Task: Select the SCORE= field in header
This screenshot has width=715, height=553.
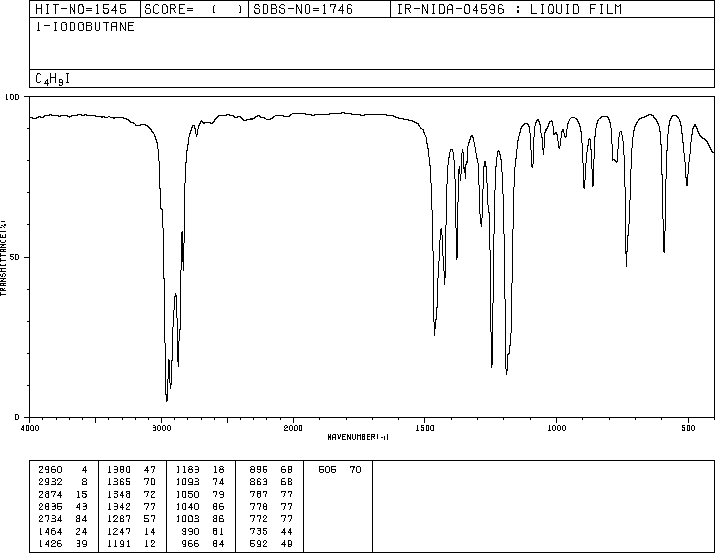Action: coord(193,9)
